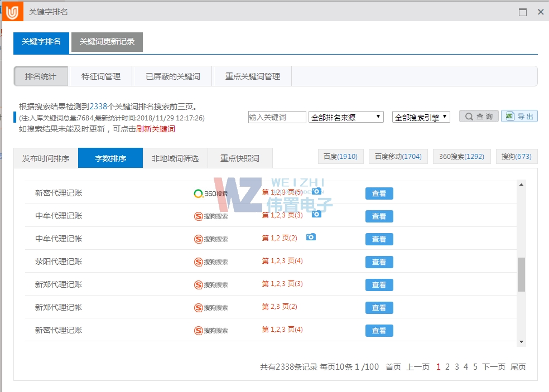Switch to the 已屏蔽的关键词 tab
Image resolution: width=549 pixels, height=392 pixels.
point(173,76)
